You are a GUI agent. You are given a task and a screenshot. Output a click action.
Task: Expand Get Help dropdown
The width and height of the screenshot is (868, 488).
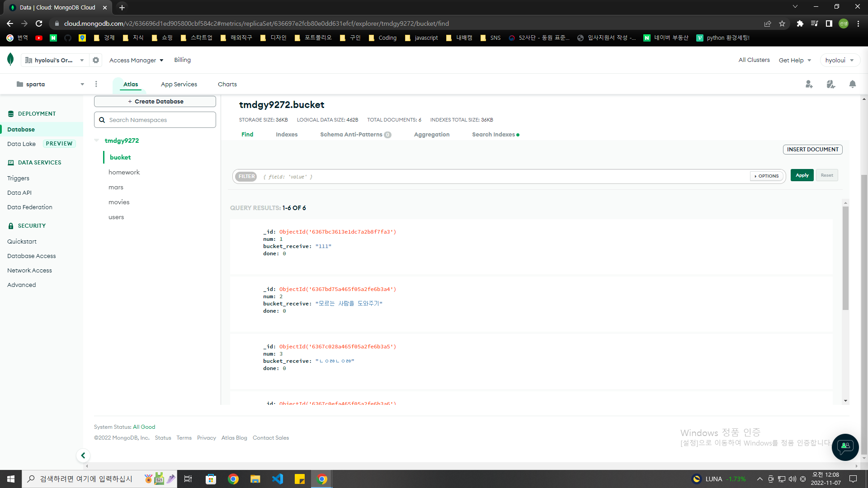(x=795, y=60)
